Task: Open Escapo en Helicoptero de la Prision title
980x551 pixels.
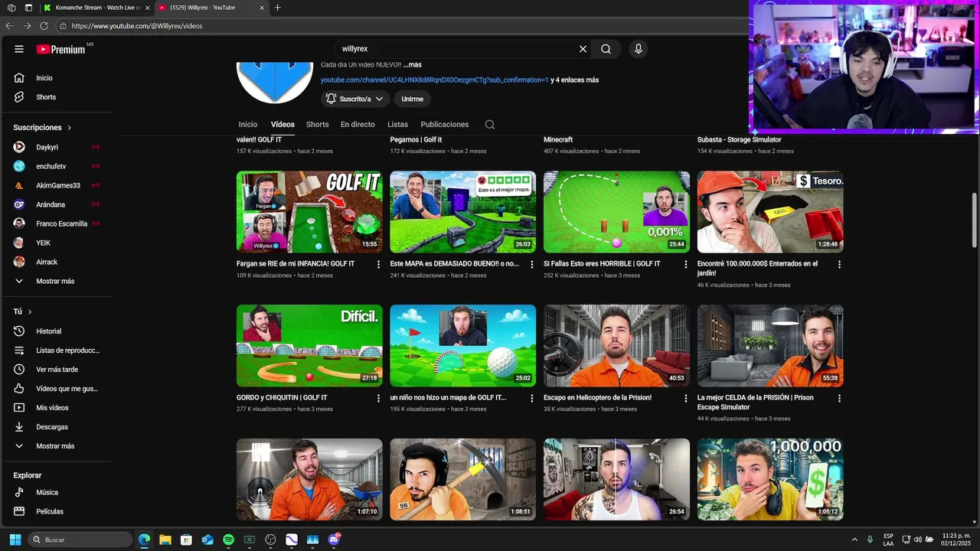Action: [x=597, y=397]
